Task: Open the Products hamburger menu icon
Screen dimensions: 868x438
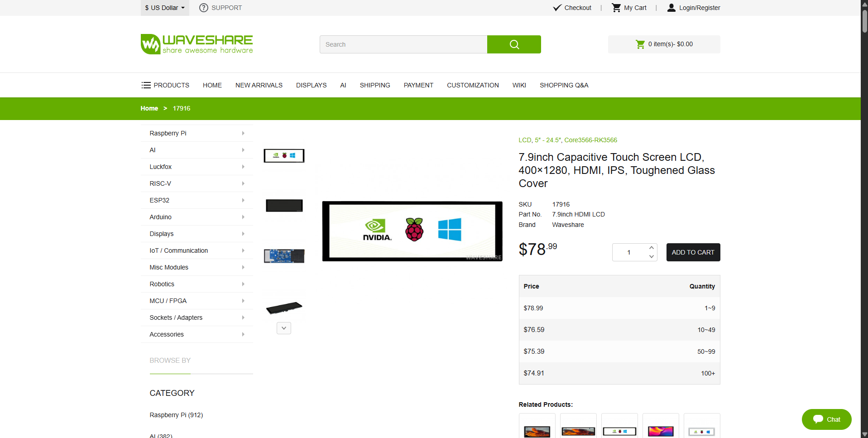Action: 146,85
